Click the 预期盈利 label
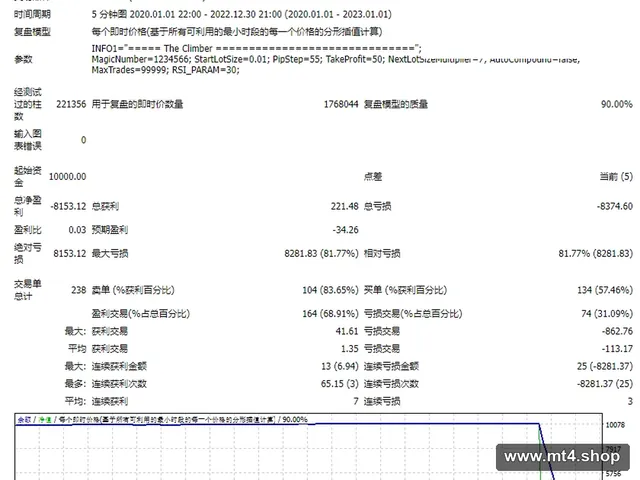This screenshot has width=640, height=480. coord(110,230)
